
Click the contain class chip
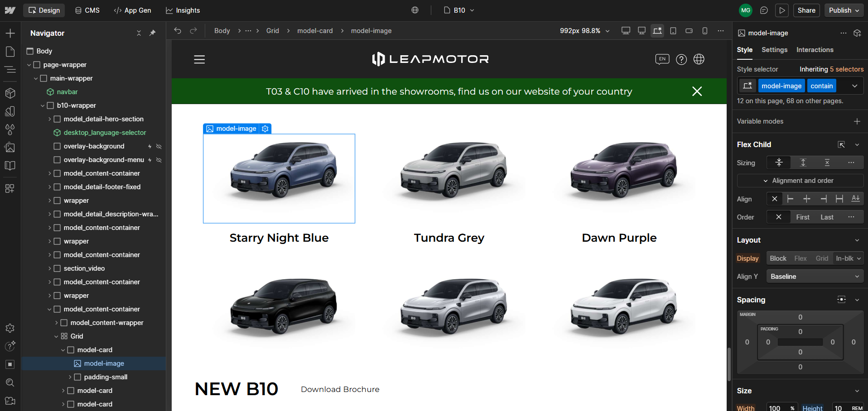click(822, 86)
